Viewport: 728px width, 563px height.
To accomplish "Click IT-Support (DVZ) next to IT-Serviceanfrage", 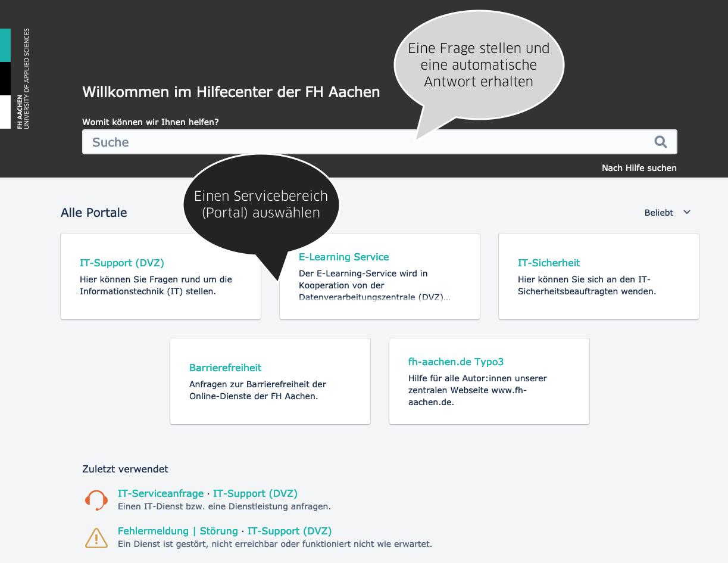I will click(255, 493).
